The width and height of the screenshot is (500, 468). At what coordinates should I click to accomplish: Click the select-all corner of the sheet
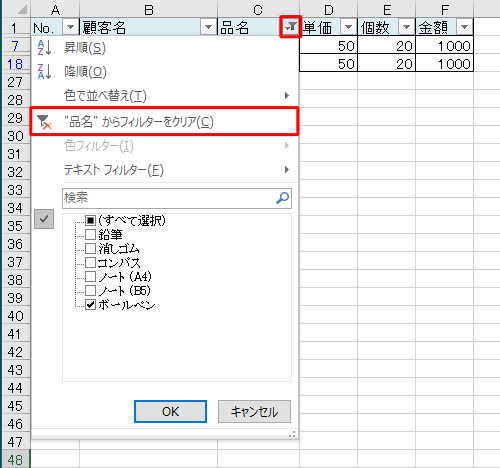coord(22,9)
